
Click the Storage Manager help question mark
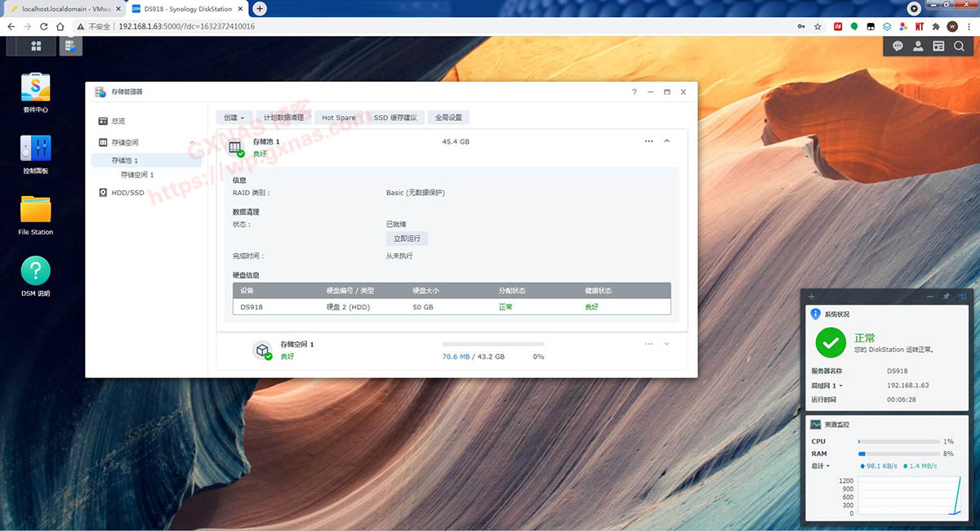point(635,92)
